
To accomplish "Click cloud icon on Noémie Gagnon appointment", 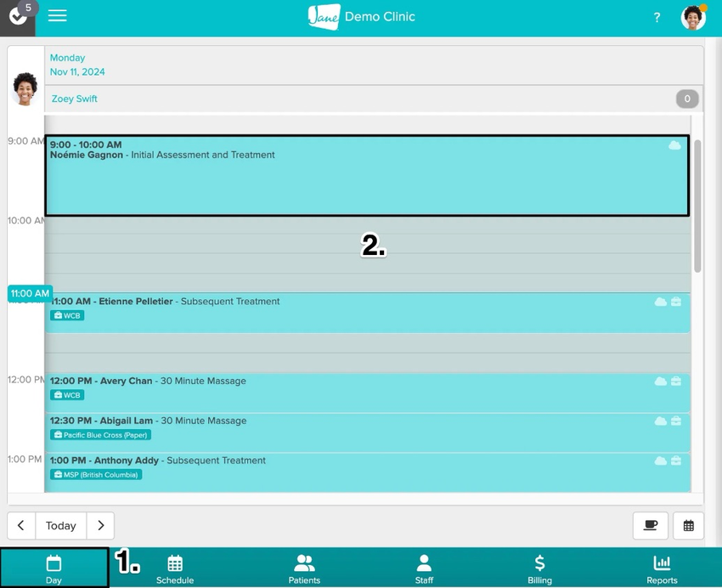I will (674, 145).
